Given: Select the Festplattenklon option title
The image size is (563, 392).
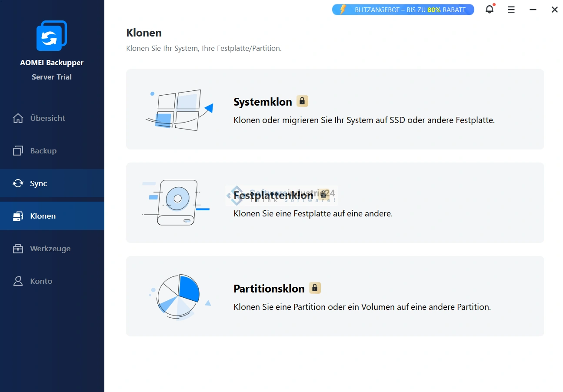Looking at the screenshot, I should tap(273, 196).
